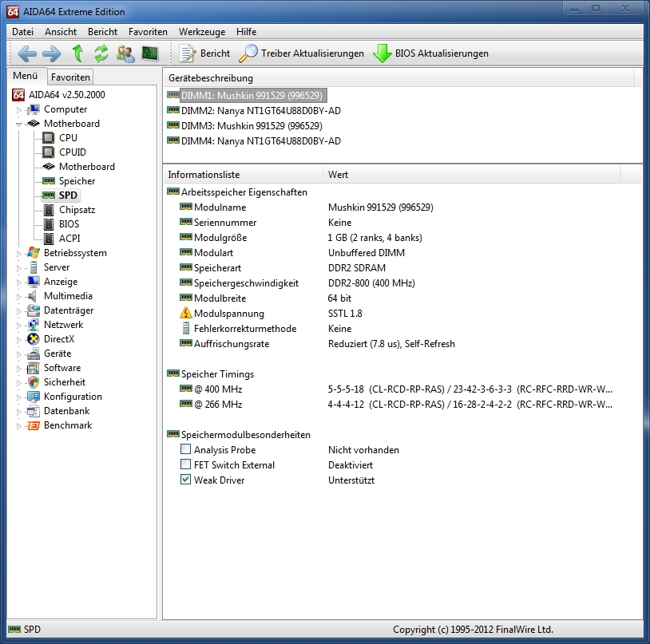Image resolution: width=650 pixels, height=644 pixels.
Task: Switch to the Favoriten tab
Action: 70,77
